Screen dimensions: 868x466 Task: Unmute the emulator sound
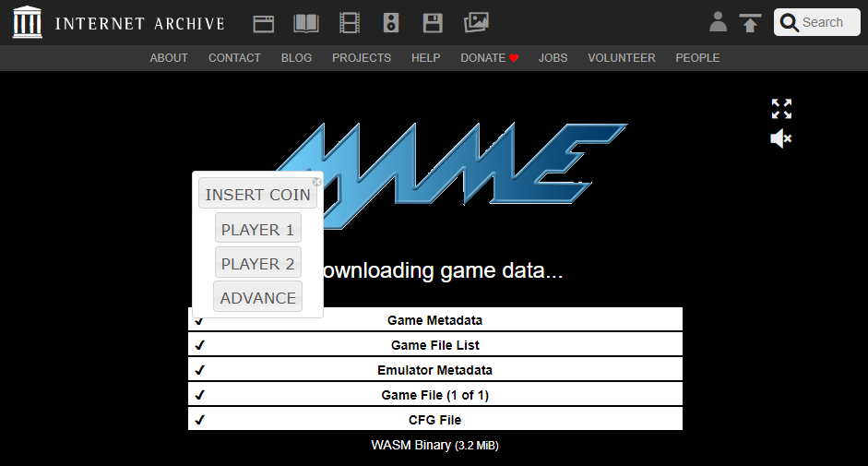pyautogui.click(x=781, y=138)
